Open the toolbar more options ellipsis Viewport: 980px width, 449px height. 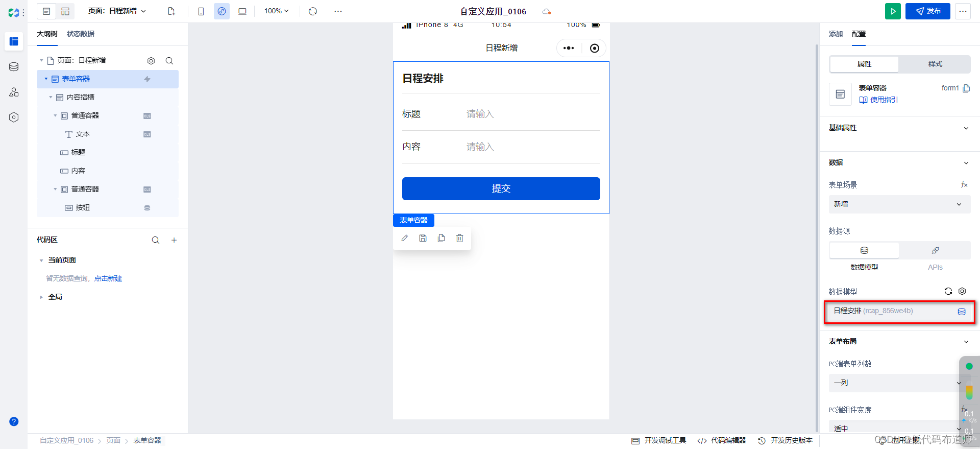[x=338, y=11]
